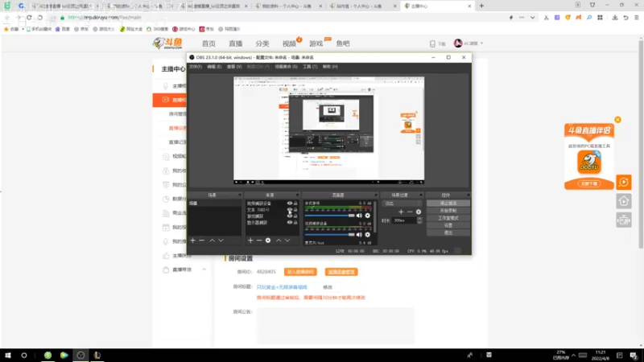Open user account dropdown arrow in Douyu header

481,43
